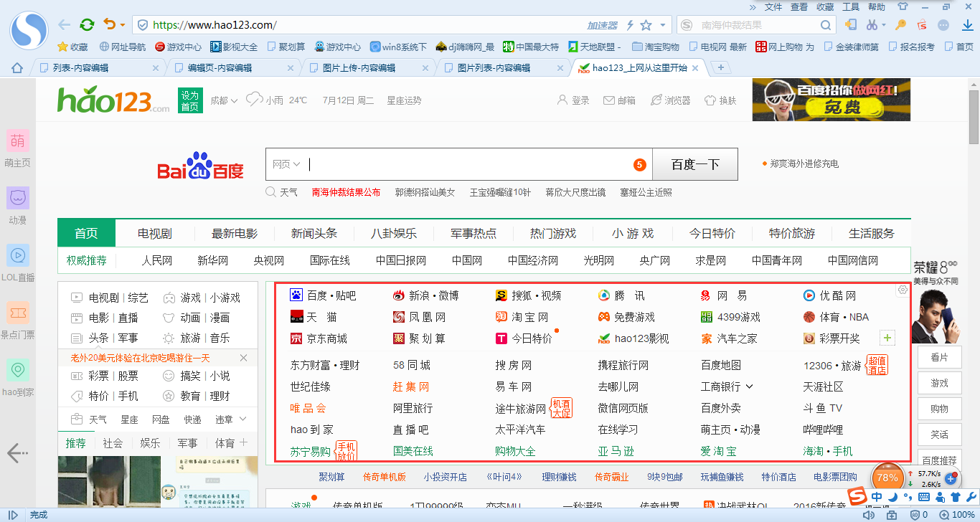Expand the 工商银行 dropdown arrow
Image resolution: width=980 pixels, height=522 pixels.
click(x=750, y=386)
